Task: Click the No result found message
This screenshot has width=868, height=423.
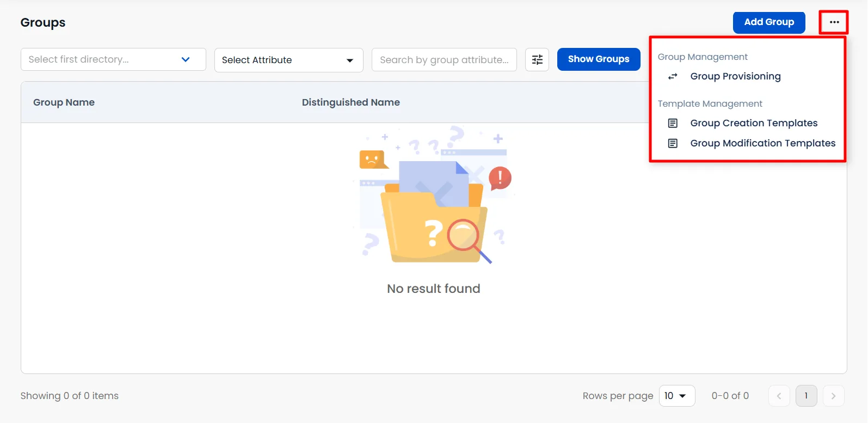Action: click(434, 289)
